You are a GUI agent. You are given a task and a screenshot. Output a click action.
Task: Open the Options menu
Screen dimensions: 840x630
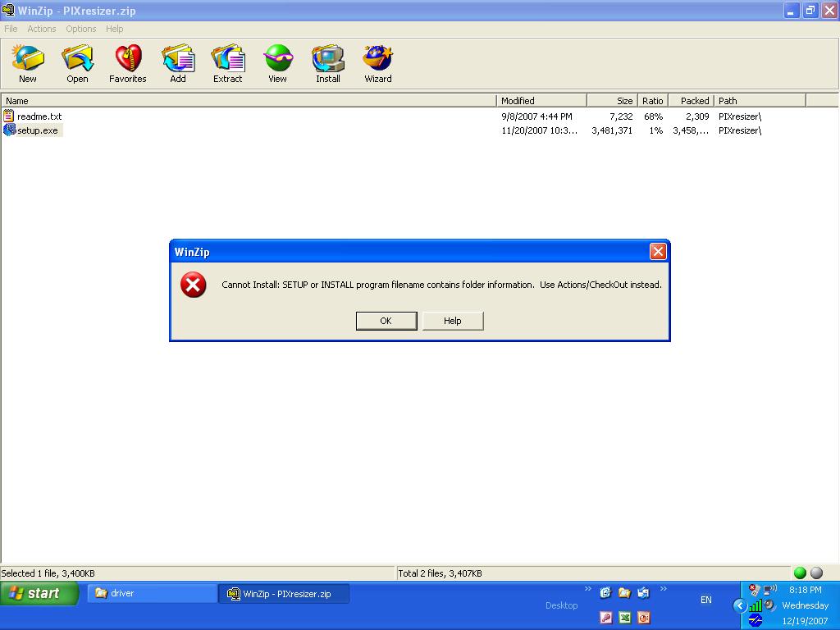tap(81, 29)
